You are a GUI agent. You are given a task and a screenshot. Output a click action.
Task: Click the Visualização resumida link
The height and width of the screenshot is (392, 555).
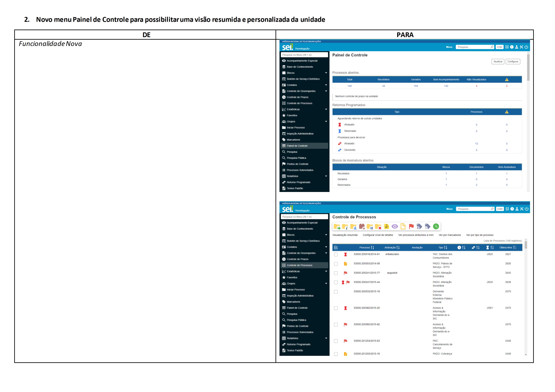click(345, 235)
